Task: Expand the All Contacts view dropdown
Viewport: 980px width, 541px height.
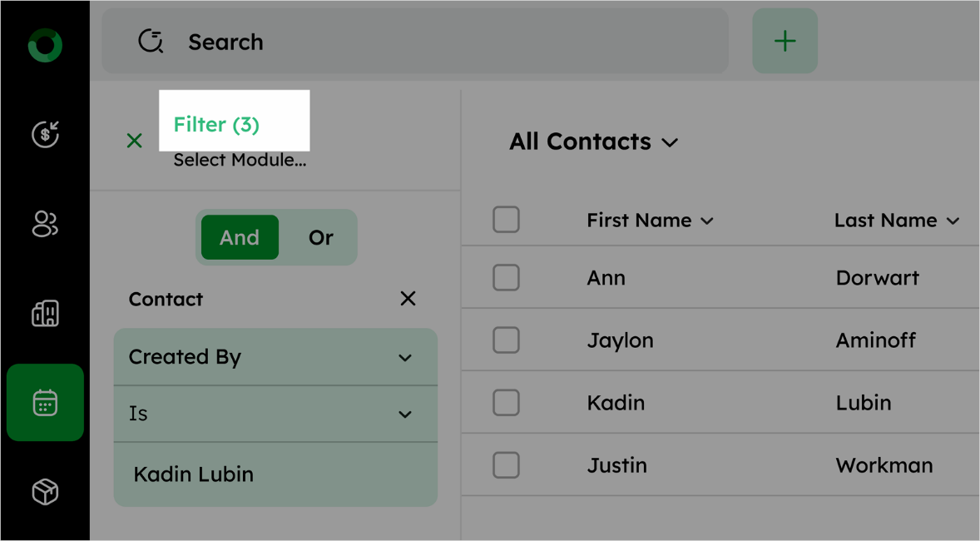Action: tap(594, 142)
